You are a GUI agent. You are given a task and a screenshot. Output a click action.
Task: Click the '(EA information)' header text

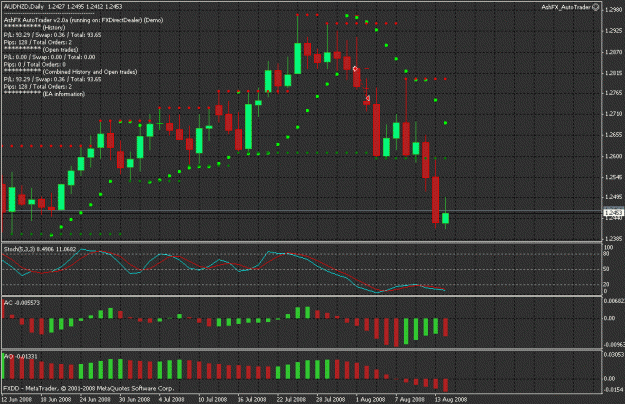click(64, 94)
